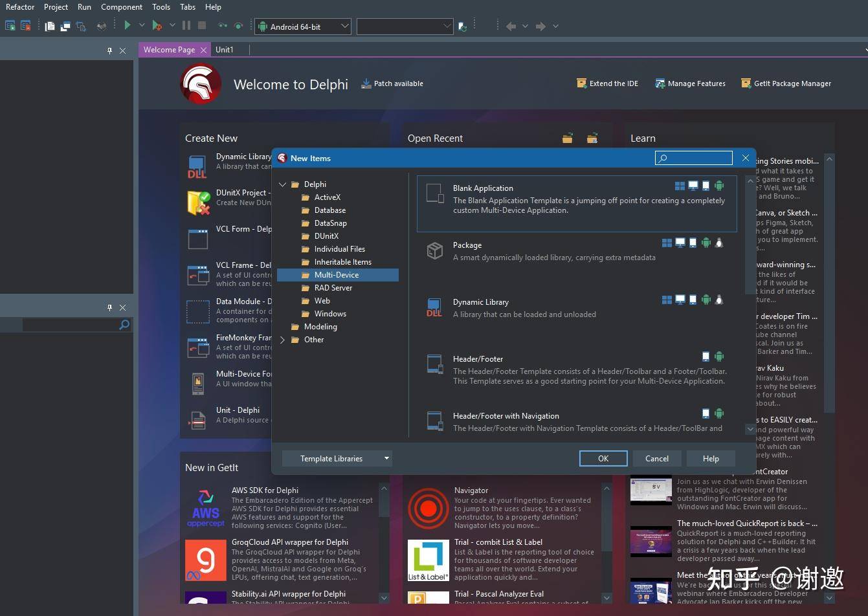Close the upper left docked panel
The height and width of the screenshot is (616, 868).
coord(122,50)
